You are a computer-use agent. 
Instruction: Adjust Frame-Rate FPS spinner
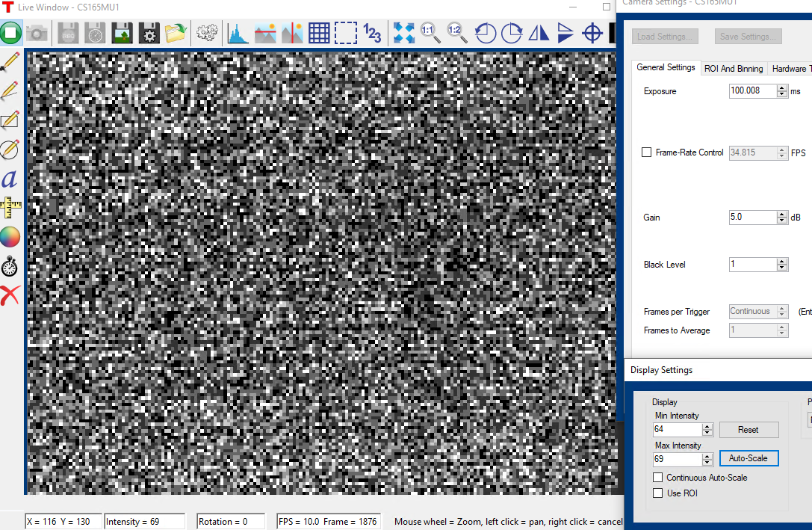(782, 152)
